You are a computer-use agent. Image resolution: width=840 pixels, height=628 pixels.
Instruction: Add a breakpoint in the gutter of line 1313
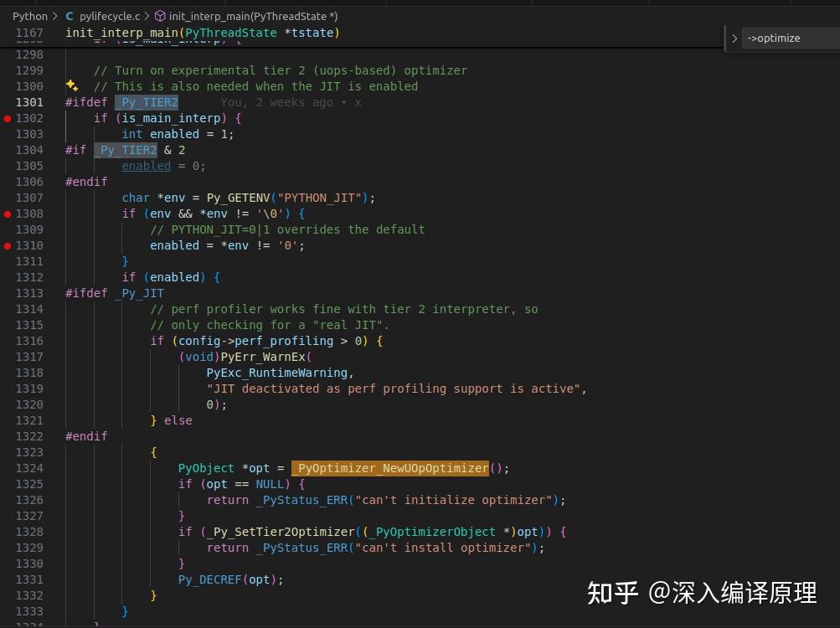coord(7,293)
